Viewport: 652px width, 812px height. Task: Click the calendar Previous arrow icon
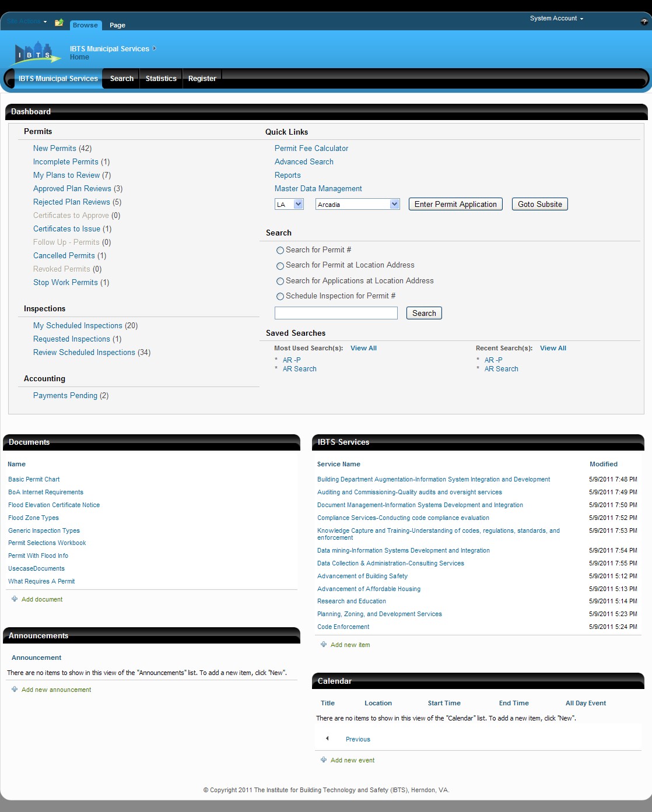(327, 739)
